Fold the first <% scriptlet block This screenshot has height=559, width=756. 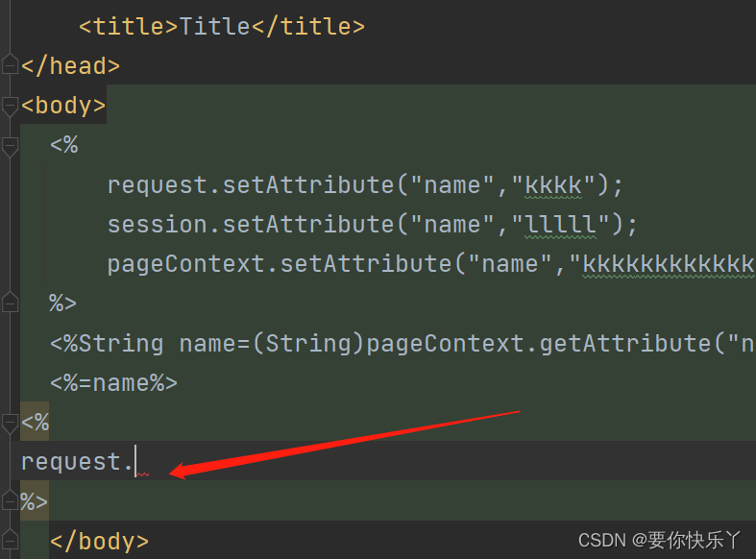(10, 145)
